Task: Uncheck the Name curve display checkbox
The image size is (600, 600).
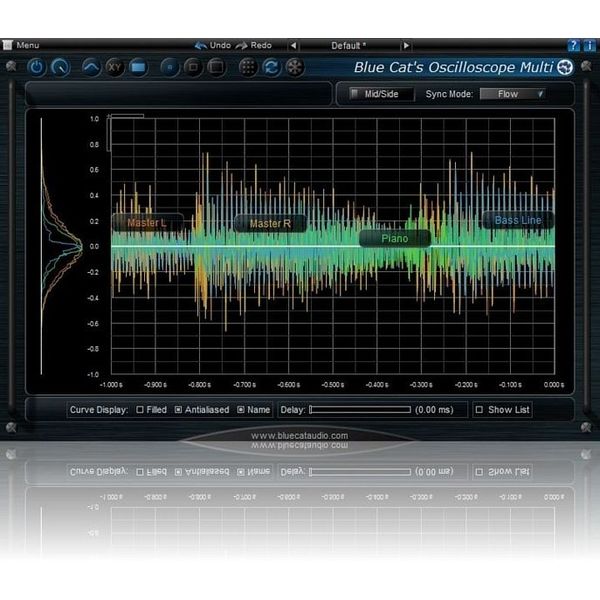Action: pyautogui.click(x=241, y=410)
